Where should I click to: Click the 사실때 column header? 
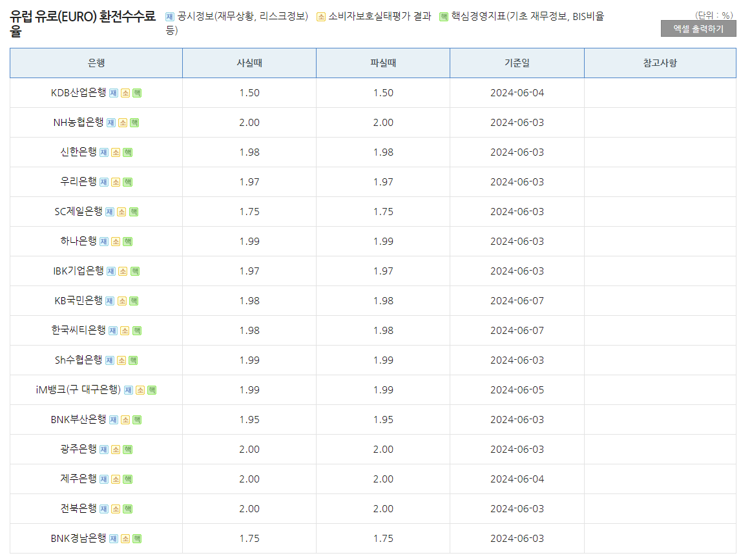click(249, 63)
